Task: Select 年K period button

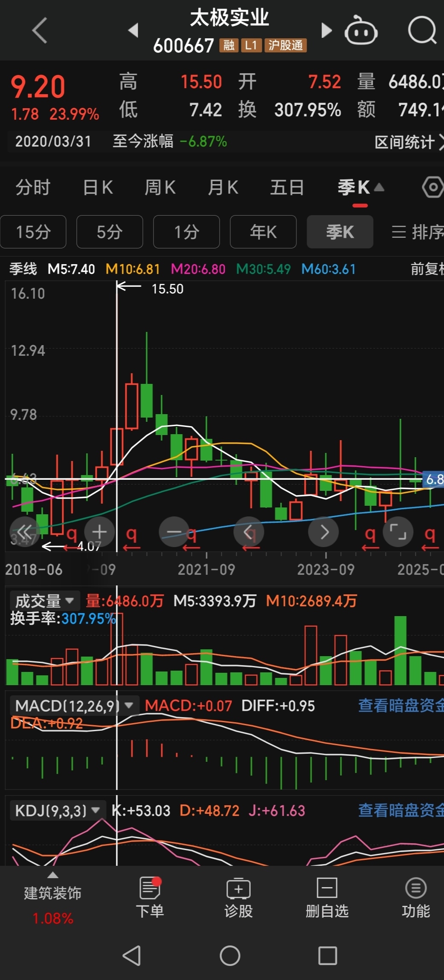Action: point(263,232)
